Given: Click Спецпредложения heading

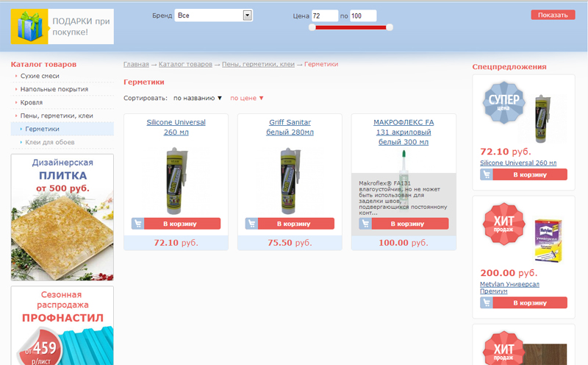Looking at the screenshot, I should tap(509, 67).
